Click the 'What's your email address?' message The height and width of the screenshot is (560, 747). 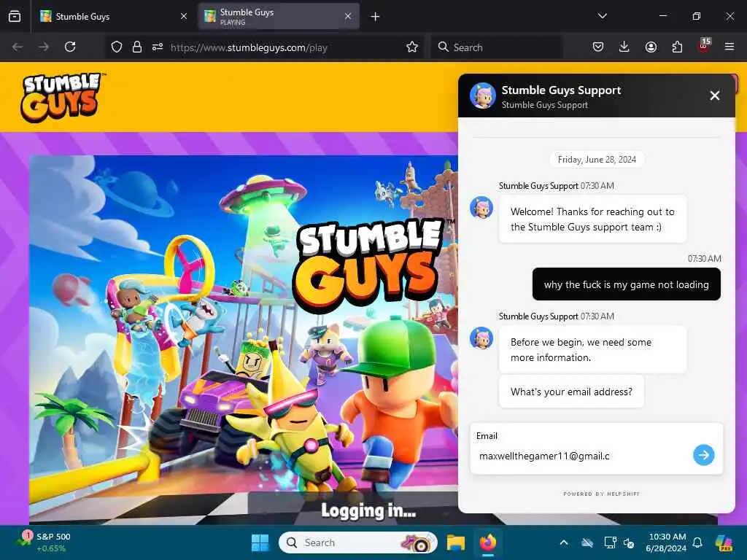[x=571, y=392]
